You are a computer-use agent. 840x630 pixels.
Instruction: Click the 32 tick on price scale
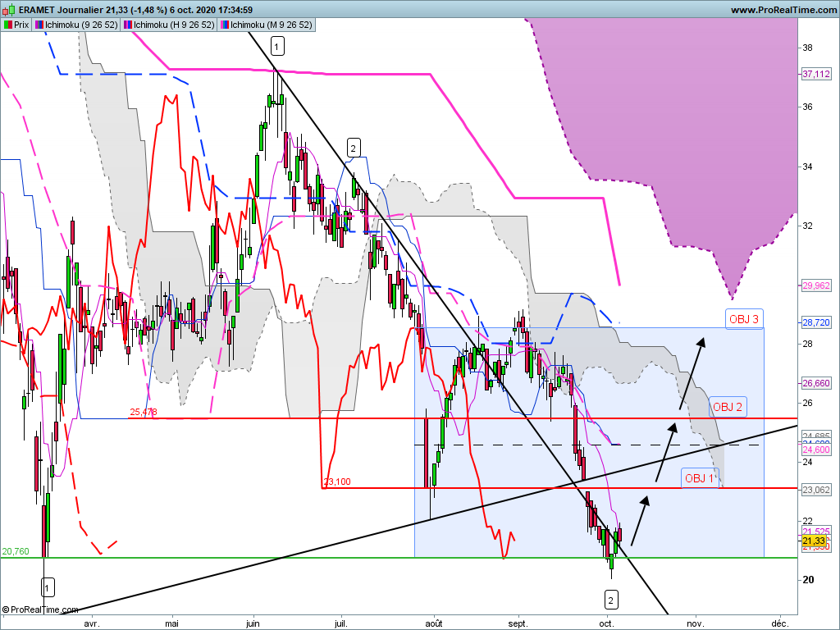point(807,226)
